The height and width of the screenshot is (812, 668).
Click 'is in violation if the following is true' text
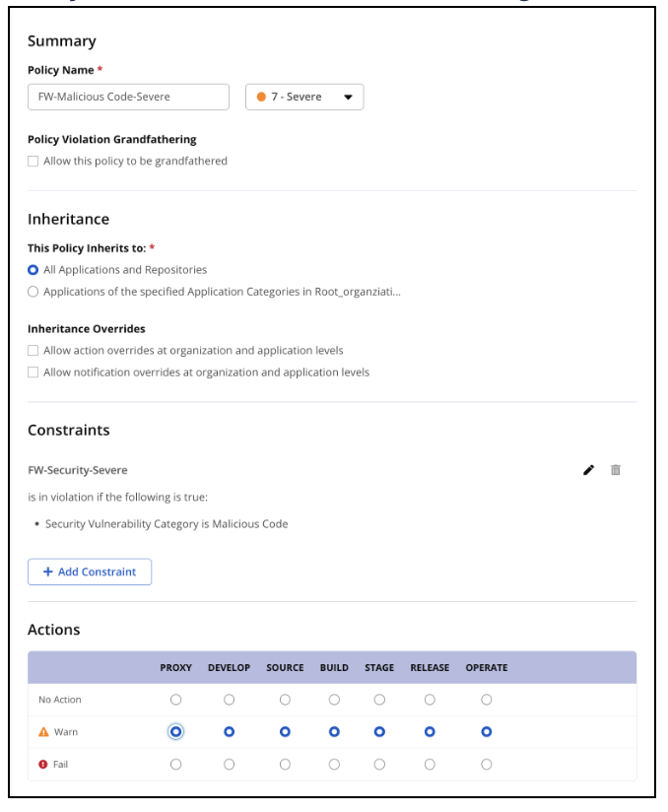[117, 497]
